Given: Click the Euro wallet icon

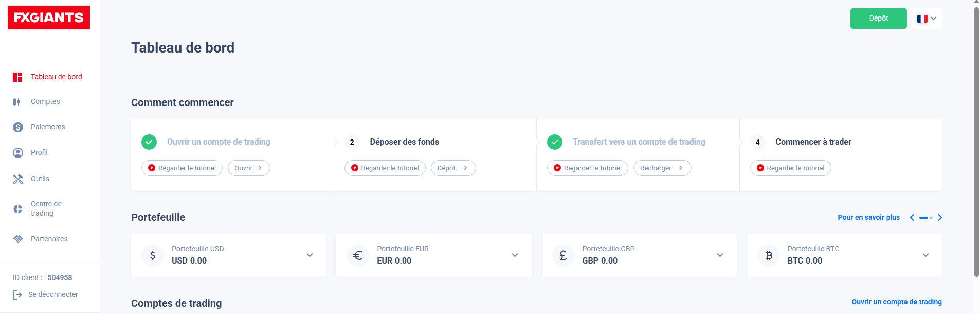Looking at the screenshot, I should [358, 255].
